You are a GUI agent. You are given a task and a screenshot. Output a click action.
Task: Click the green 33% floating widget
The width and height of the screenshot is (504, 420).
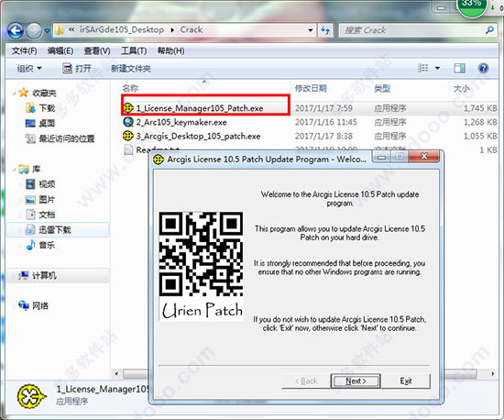click(472, 7)
